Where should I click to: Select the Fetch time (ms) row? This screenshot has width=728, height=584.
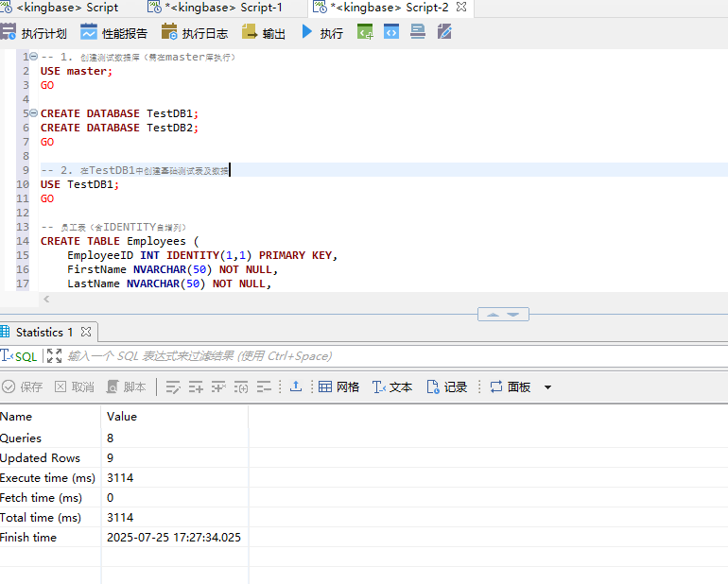pos(124,498)
